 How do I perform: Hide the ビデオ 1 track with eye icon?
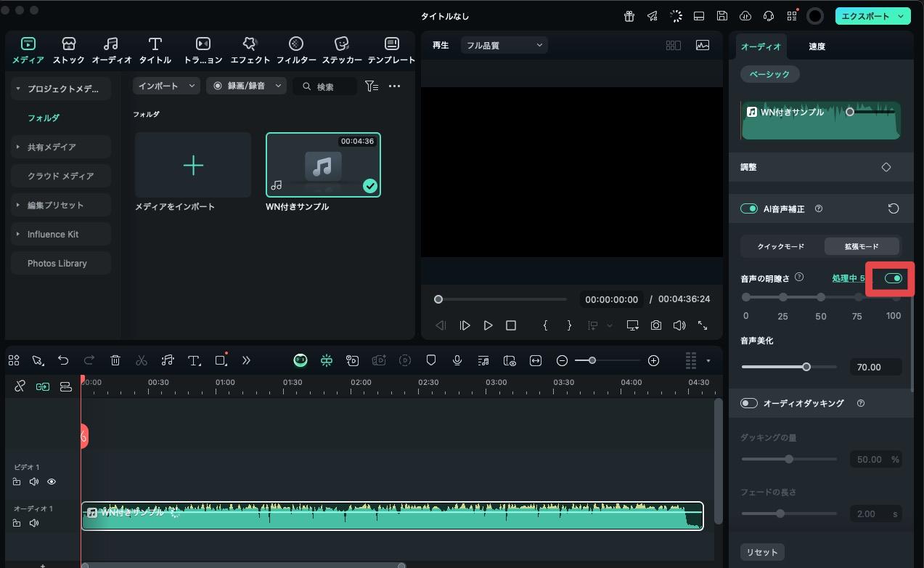pyautogui.click(x=52, y=482)
